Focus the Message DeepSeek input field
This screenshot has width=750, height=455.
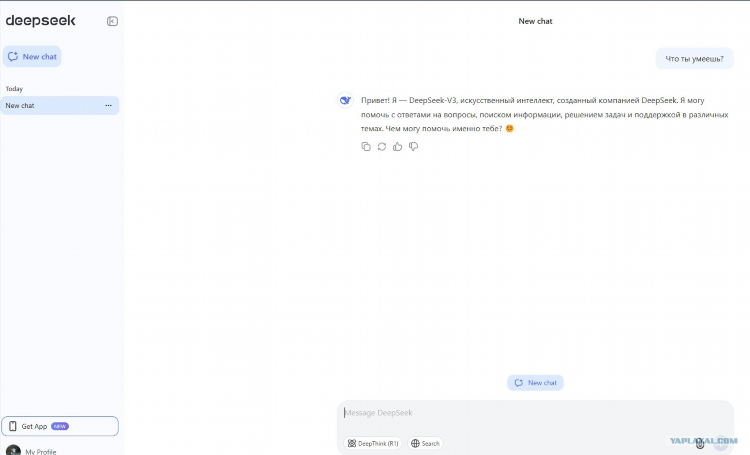pyautogui.click(x=535, y=413)
